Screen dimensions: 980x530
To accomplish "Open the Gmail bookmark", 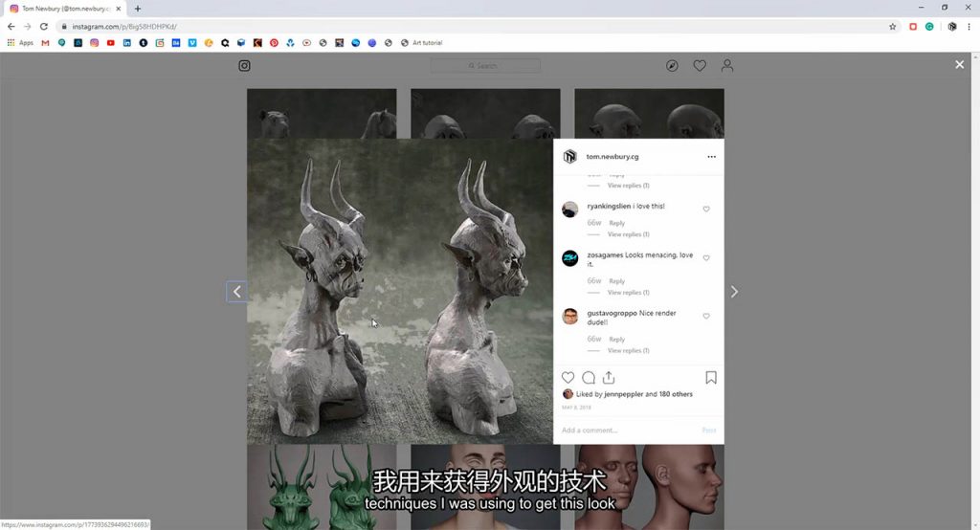I will 45,42.
